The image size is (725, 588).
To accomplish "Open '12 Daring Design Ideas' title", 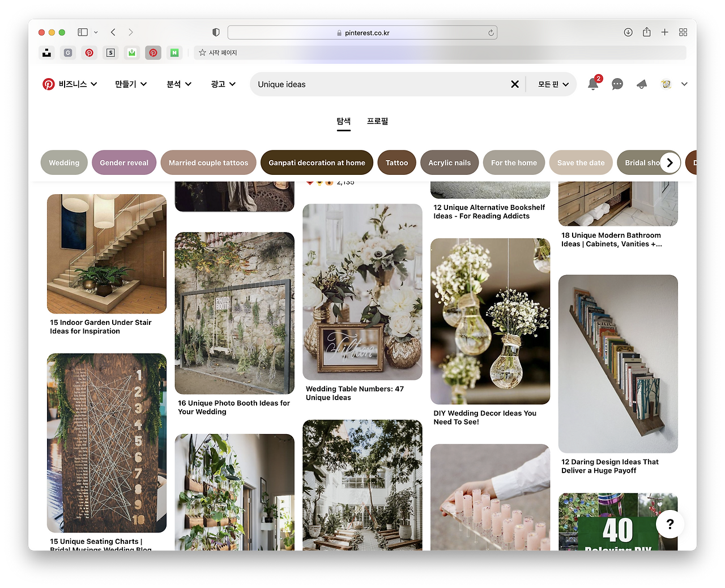I will [x=610, y=466].
